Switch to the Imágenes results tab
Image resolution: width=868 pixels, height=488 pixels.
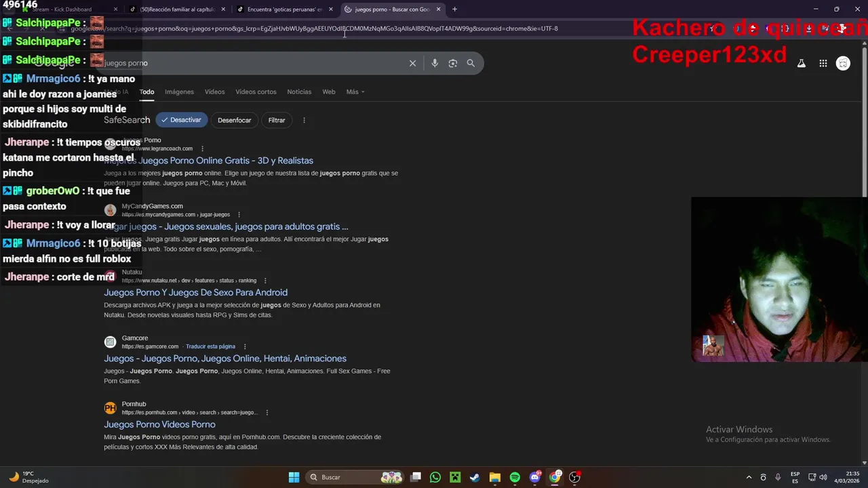pyautogui.click(x=179, y=91)
